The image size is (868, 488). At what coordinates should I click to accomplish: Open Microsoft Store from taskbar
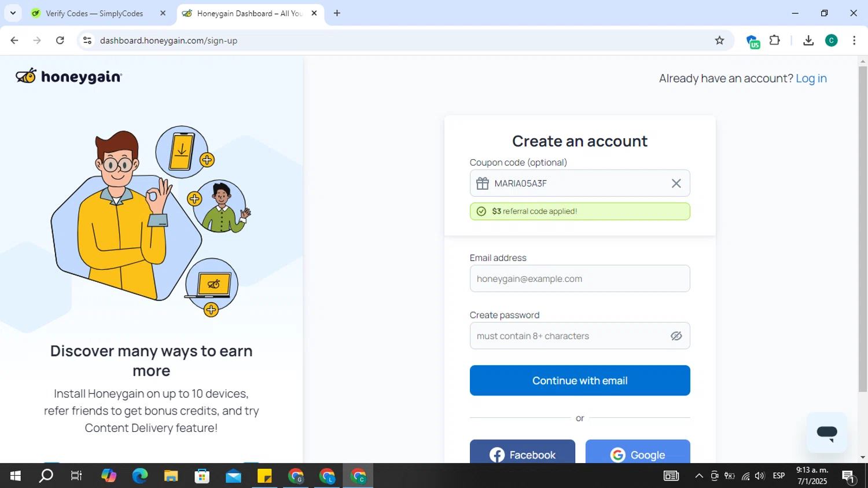(x=203, y=476)
